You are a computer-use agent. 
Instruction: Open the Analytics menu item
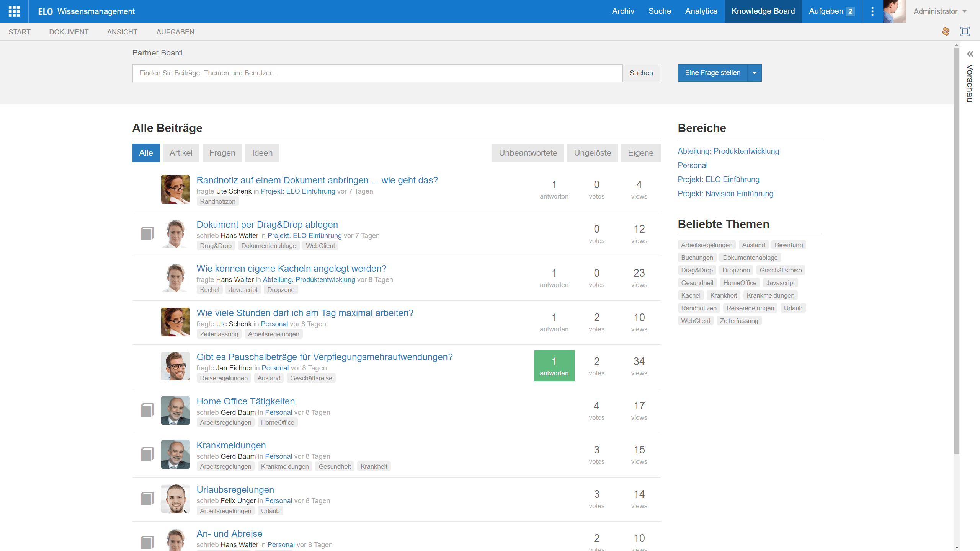pos(701,11)
